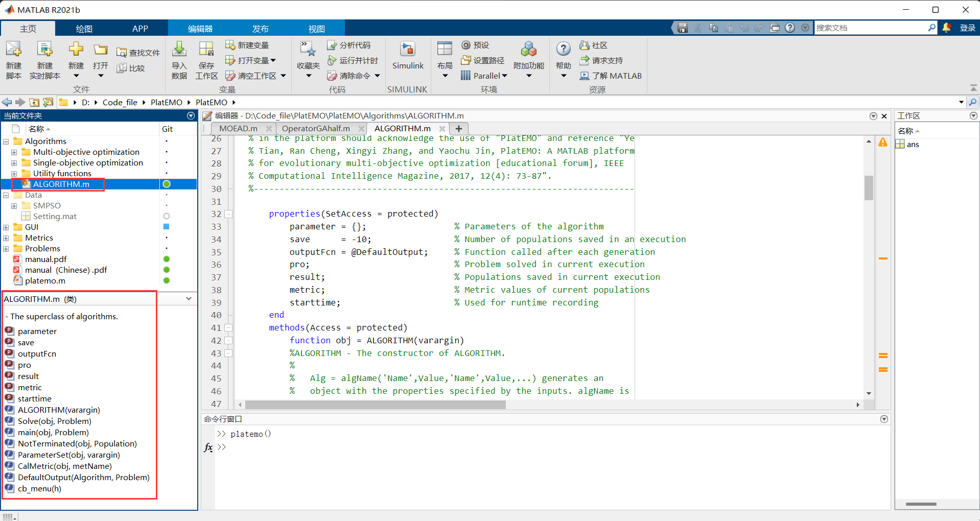Click Save Workspace (保存工作区) icon
Screen dimensions: 980x521
point(206,49)
